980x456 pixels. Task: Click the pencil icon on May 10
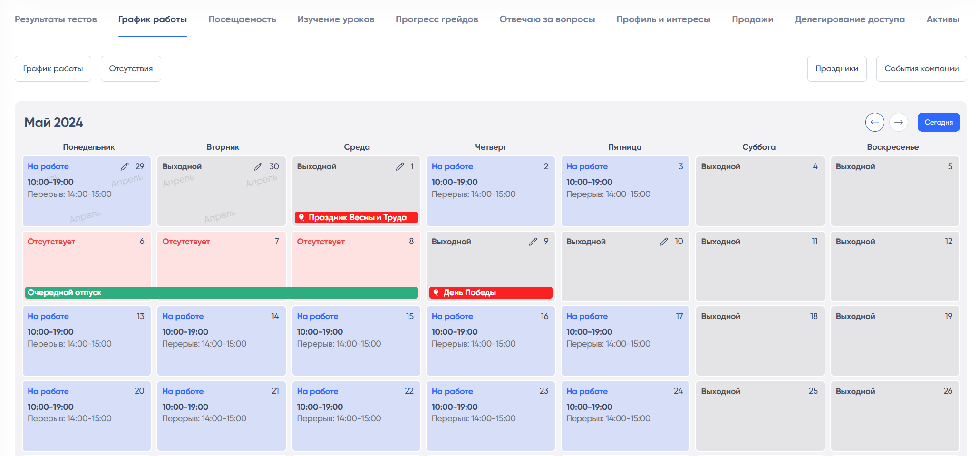click(x=664, y=242)
